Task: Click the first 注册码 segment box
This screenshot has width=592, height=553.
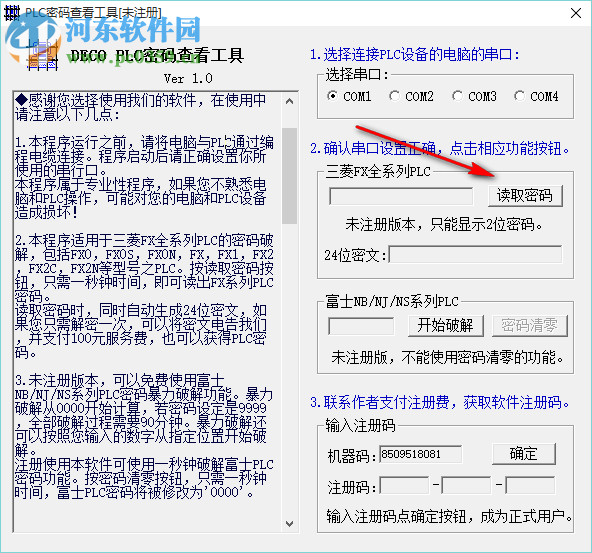Action: coord(404,485)
